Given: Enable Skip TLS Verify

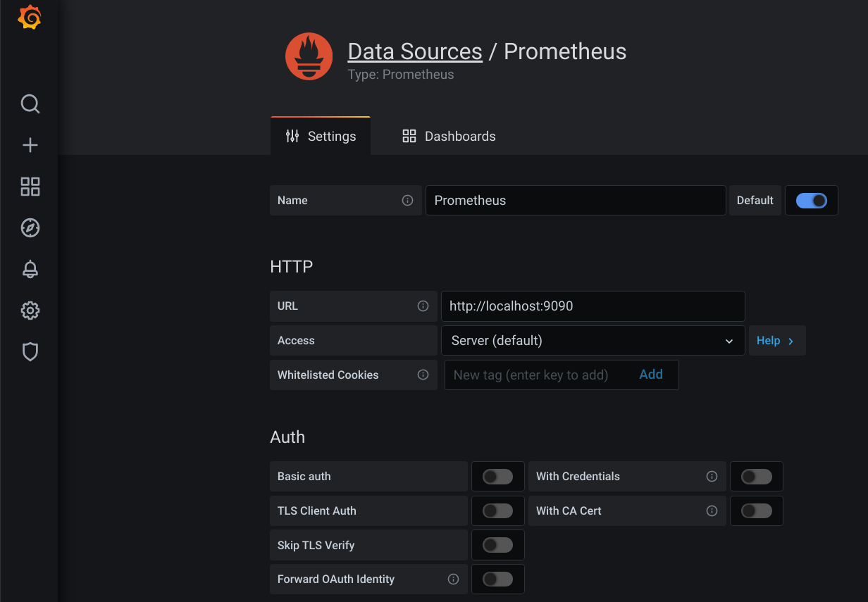Looking at the screenshot, I should pyautogui.click(x=498, y=544).
